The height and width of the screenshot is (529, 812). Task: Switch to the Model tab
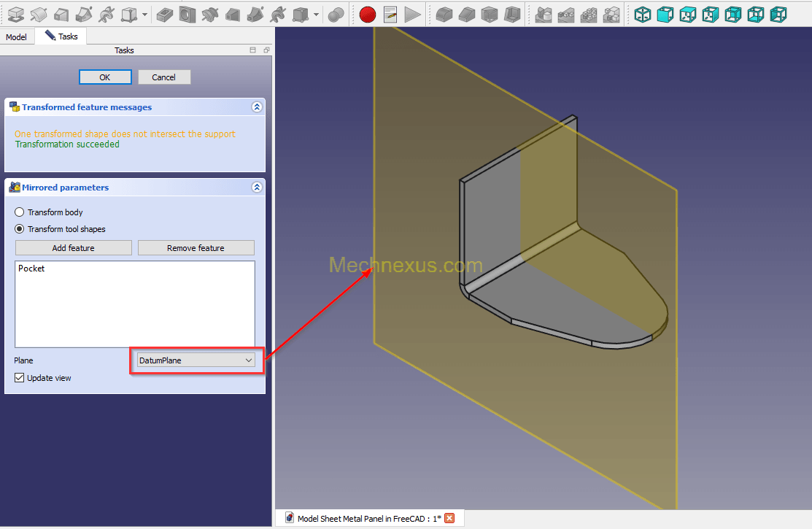(x=16, y=37)
